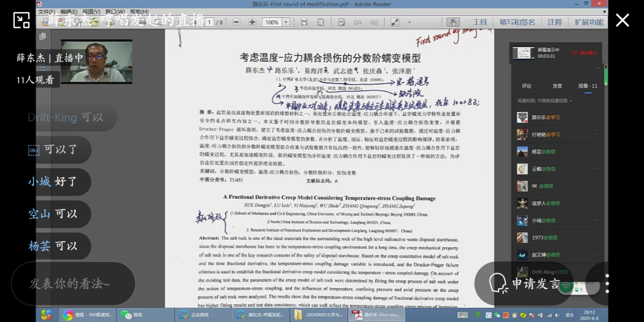
Task: Click the zoom out minus button
Action: pos(236,22)
